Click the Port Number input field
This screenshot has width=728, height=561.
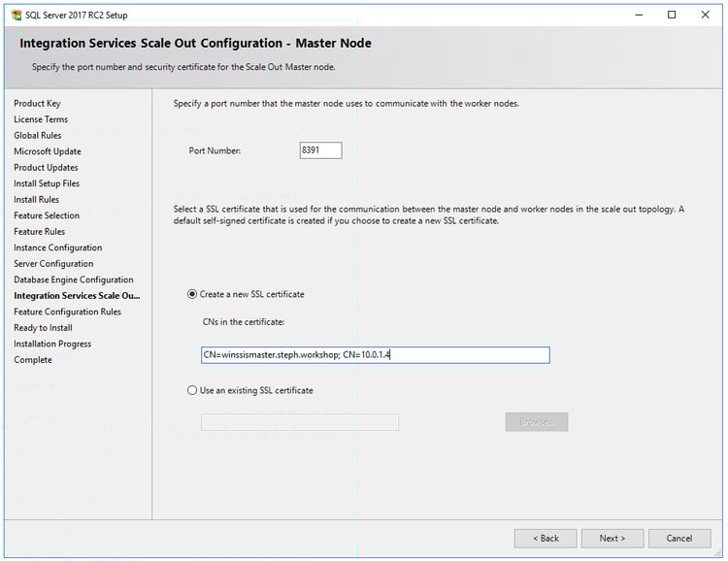321,150
